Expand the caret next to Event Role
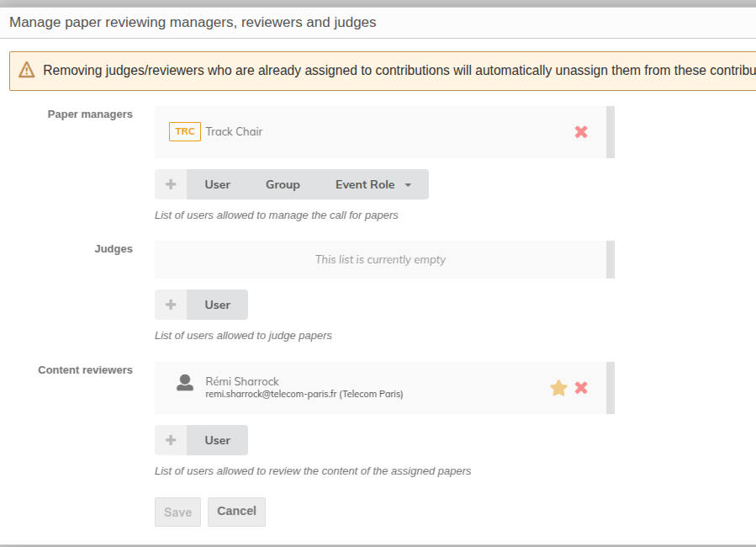Screen dimensions: 756x547 pyautogui.click(x=408, y=185)
